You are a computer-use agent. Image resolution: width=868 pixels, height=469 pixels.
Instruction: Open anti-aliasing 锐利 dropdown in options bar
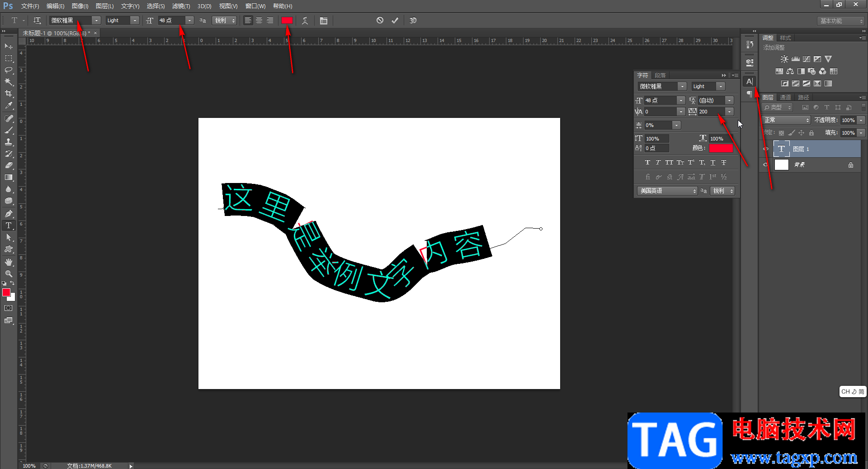pyautogui.click(x=224, y=20)
